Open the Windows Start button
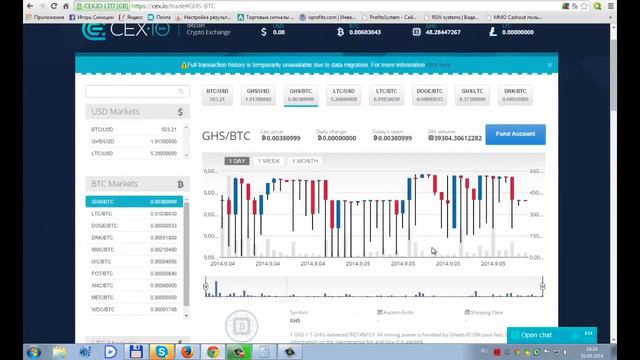640x360 pixels. [33, 352]
